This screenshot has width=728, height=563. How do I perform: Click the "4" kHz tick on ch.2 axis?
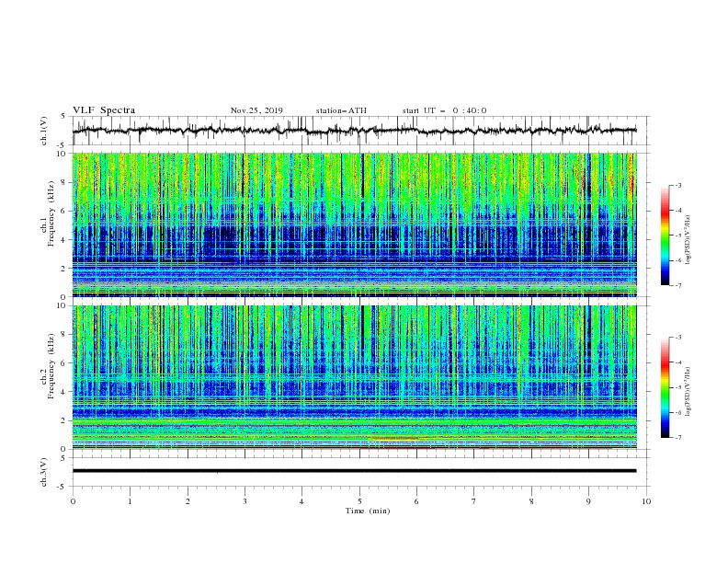[x=63, y=392]
